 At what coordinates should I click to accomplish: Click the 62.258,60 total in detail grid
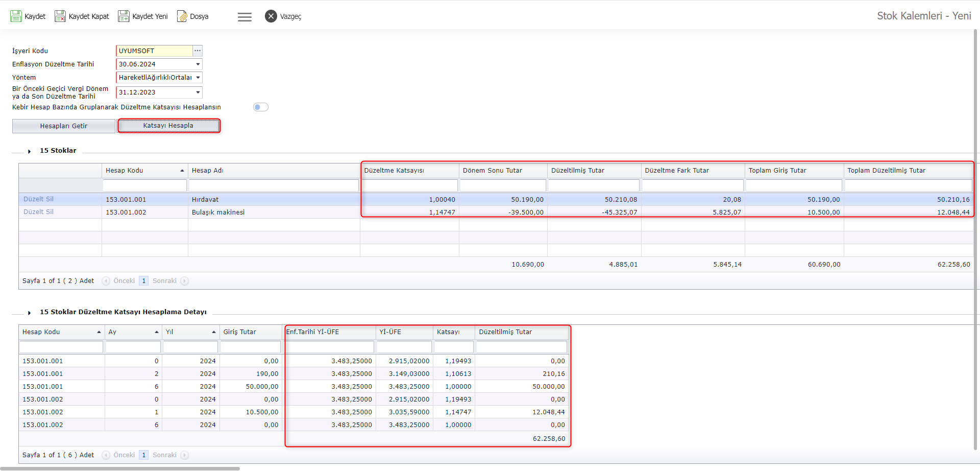click(x=549, y=439)
